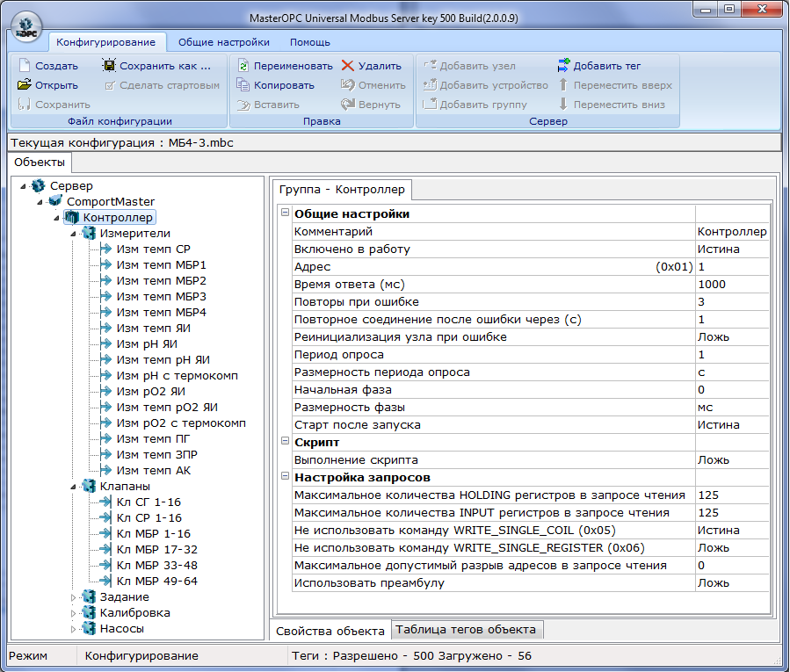Click the Создать new configuration icon

(25, 66)
